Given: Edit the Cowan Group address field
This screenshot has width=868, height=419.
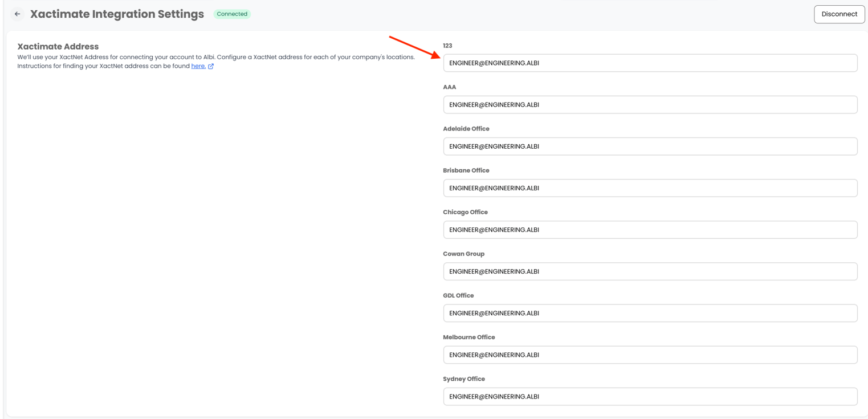Looking at the screenshot, I should click(x=650, y=271).
